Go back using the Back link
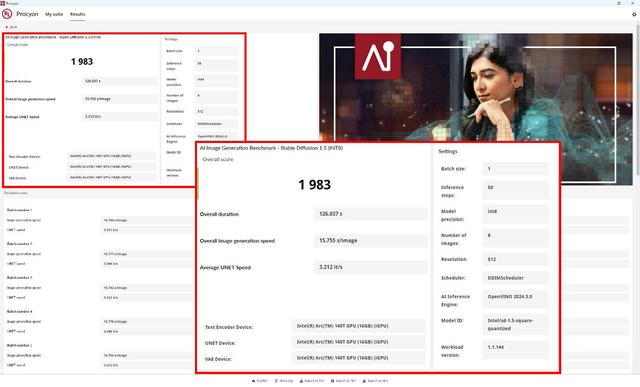 (13, 27)
